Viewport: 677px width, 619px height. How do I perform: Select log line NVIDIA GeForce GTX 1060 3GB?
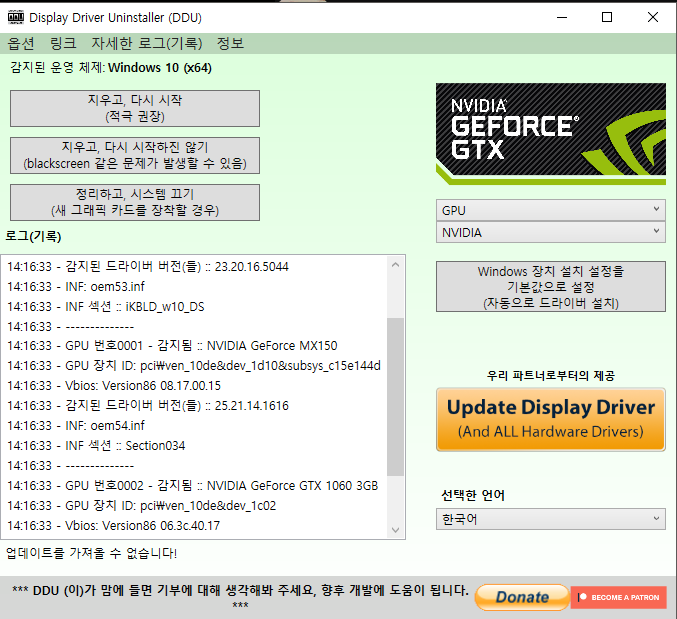tap(193, 486)
